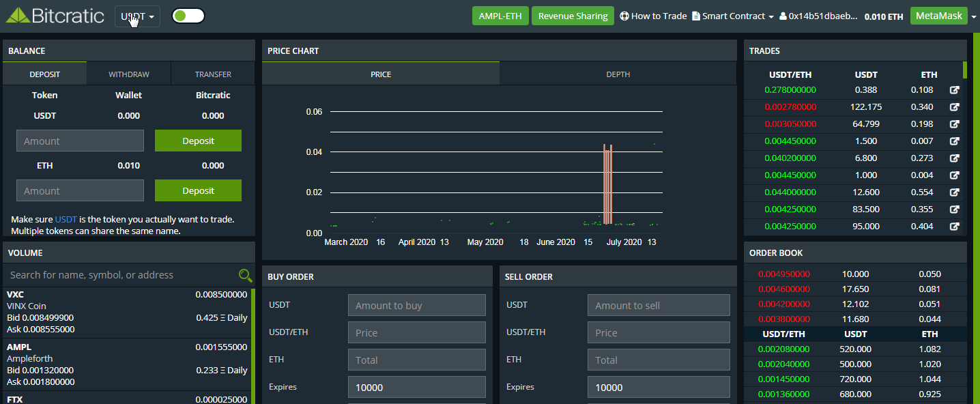Click the Amount to buy field
Viewport: 980px width, 404px height.
point(417,305)
